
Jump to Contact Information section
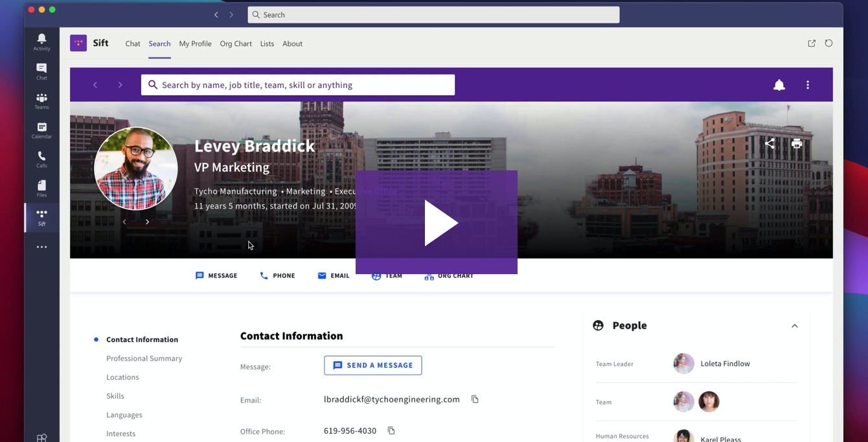[142, 340]
